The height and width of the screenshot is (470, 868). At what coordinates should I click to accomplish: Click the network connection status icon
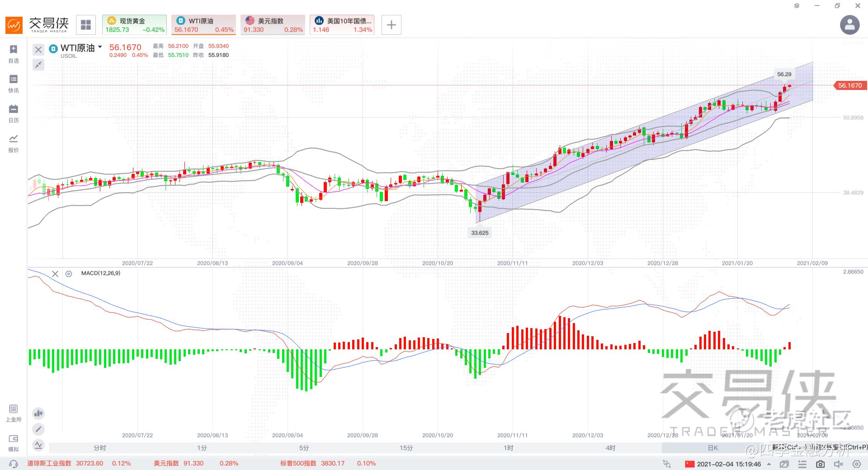[667, 464]
